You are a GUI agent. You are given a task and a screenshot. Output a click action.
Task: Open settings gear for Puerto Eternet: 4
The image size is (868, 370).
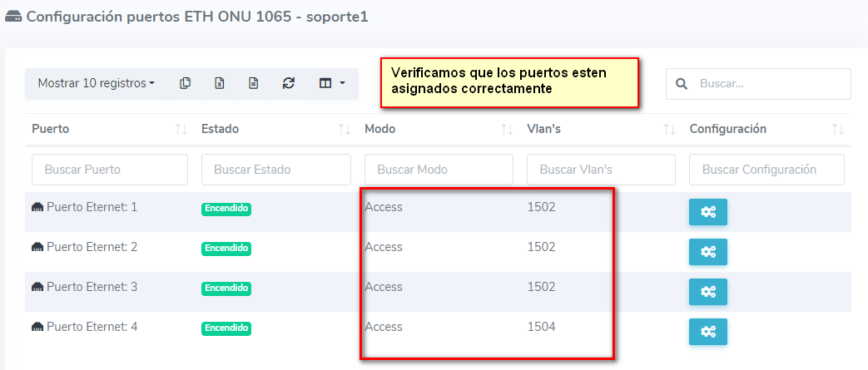(x=707, y=332)
